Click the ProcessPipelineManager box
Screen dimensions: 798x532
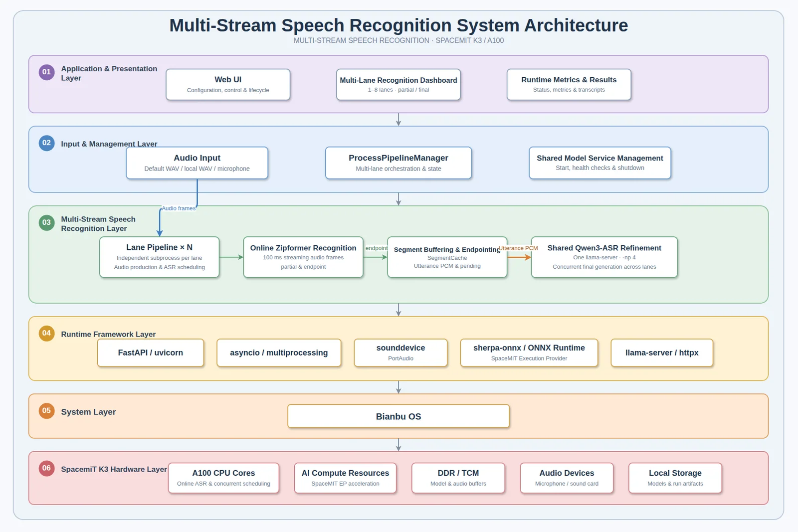point(399,163)
